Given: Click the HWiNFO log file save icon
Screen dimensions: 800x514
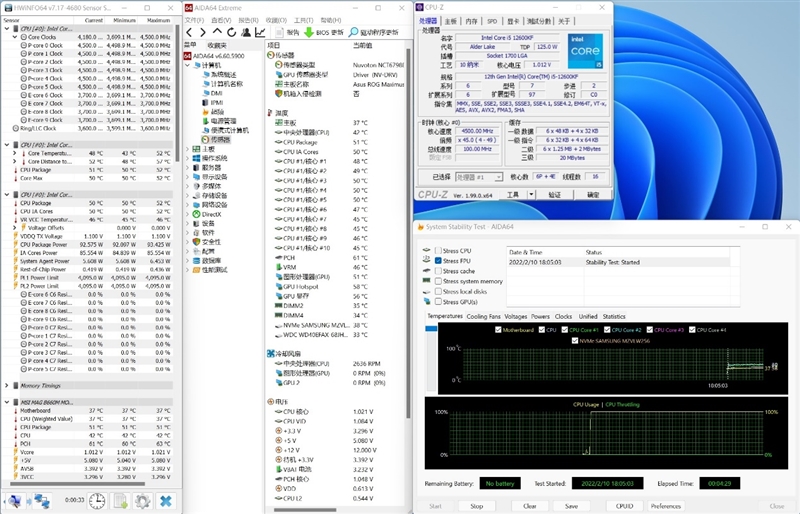Looking at the screenshot, I should [120, 501].
